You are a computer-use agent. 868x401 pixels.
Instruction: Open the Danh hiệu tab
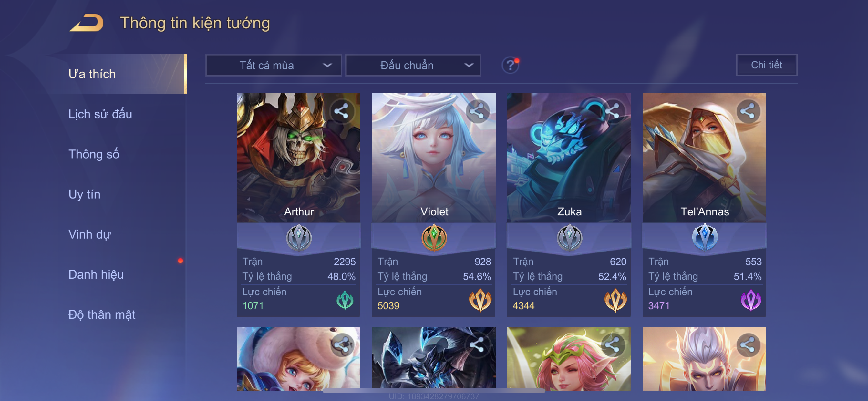pos(96,274)
